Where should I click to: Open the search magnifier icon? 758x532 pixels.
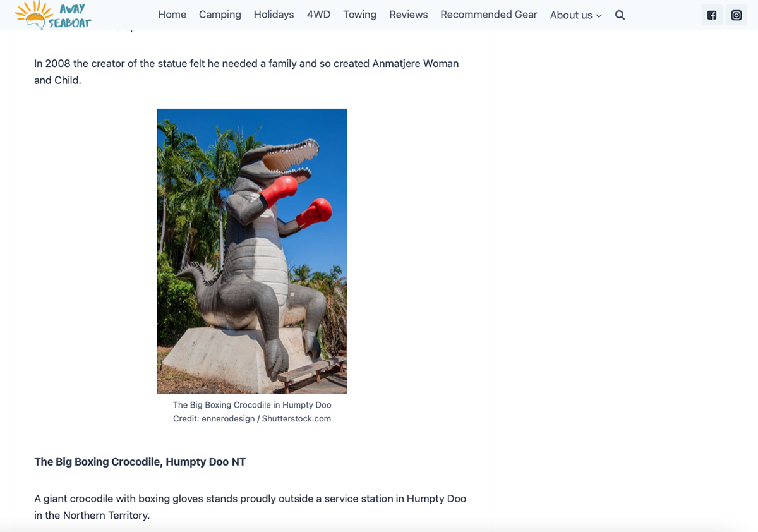620,15
